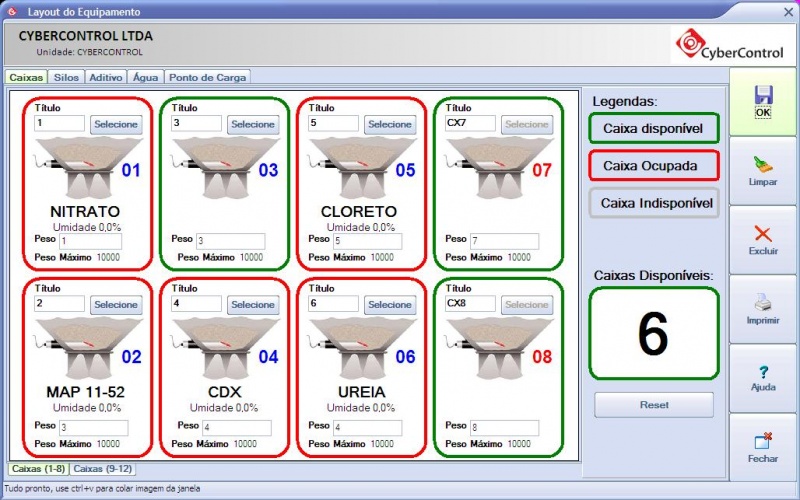
Task: Click the hopper image of box 06
Action: click(361, 348)
